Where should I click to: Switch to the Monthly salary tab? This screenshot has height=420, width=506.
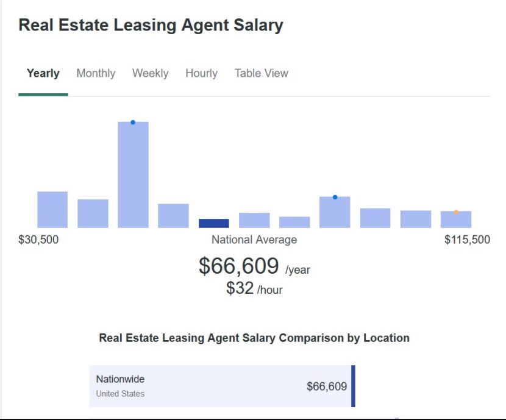click(96, 73)
